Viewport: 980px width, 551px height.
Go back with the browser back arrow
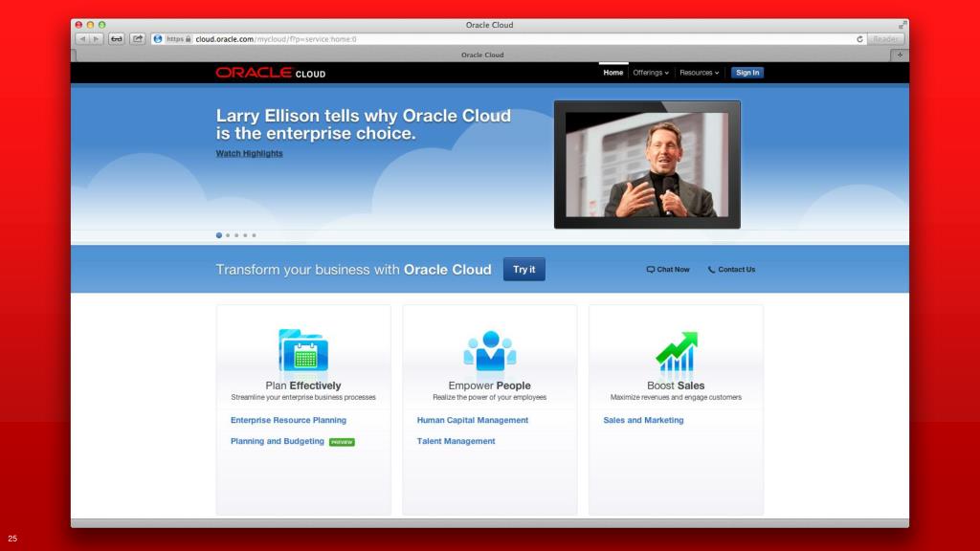pos(82,38)
